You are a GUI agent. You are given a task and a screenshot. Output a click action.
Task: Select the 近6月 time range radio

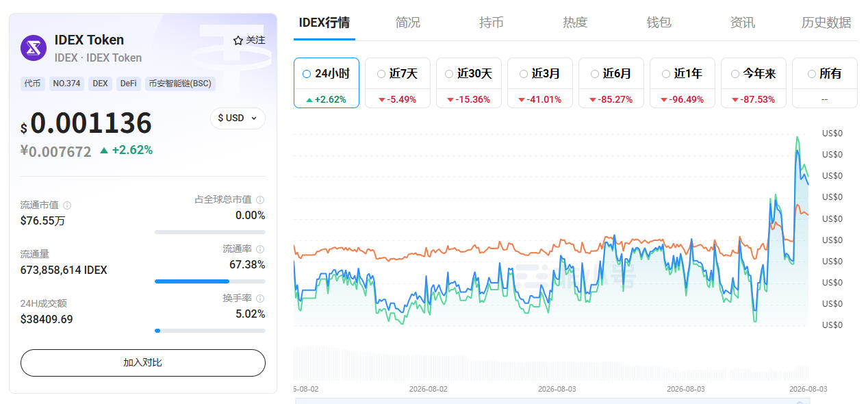(x=595, y=73)
